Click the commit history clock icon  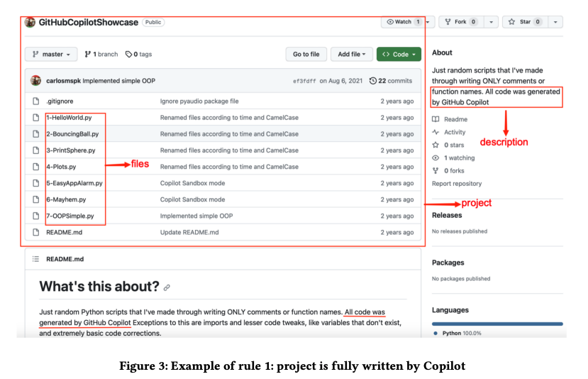click(x=373, y=81)
